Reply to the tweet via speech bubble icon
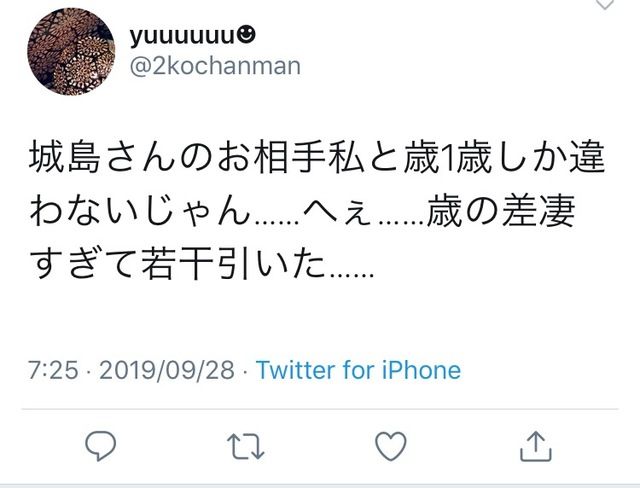 (x=100, y=446)
